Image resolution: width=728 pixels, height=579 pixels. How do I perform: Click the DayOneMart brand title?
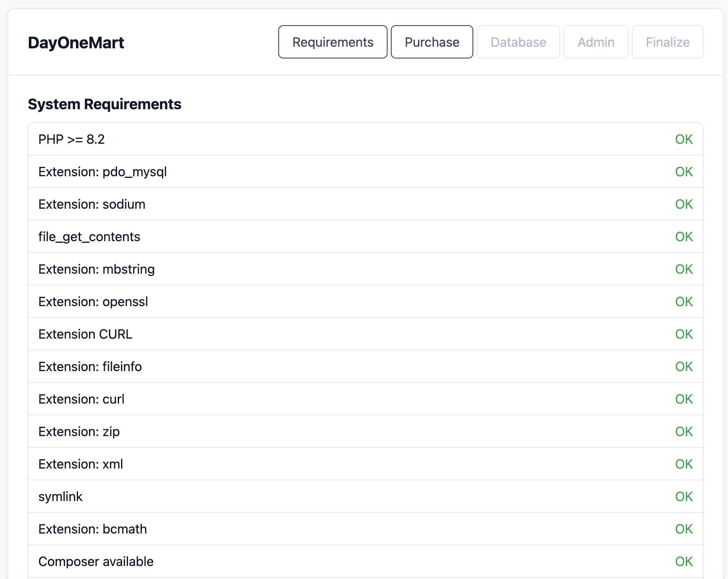[x=76, y=43]
